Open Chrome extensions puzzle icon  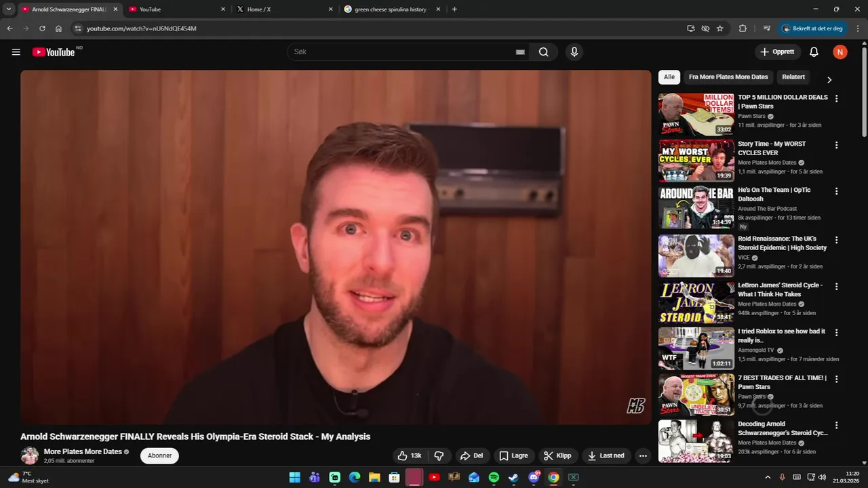[743, 28]
